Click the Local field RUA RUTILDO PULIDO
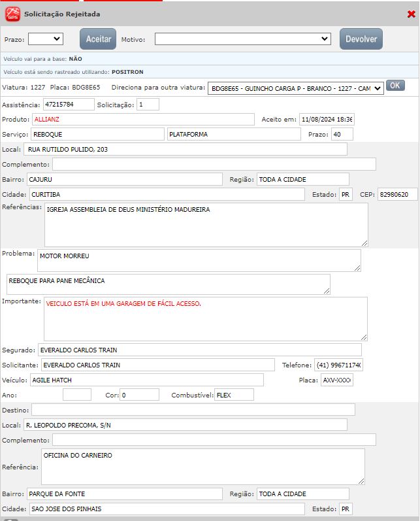Image resolution: width=420 pixels, height=521 pixels. click(x=186, y=149)
